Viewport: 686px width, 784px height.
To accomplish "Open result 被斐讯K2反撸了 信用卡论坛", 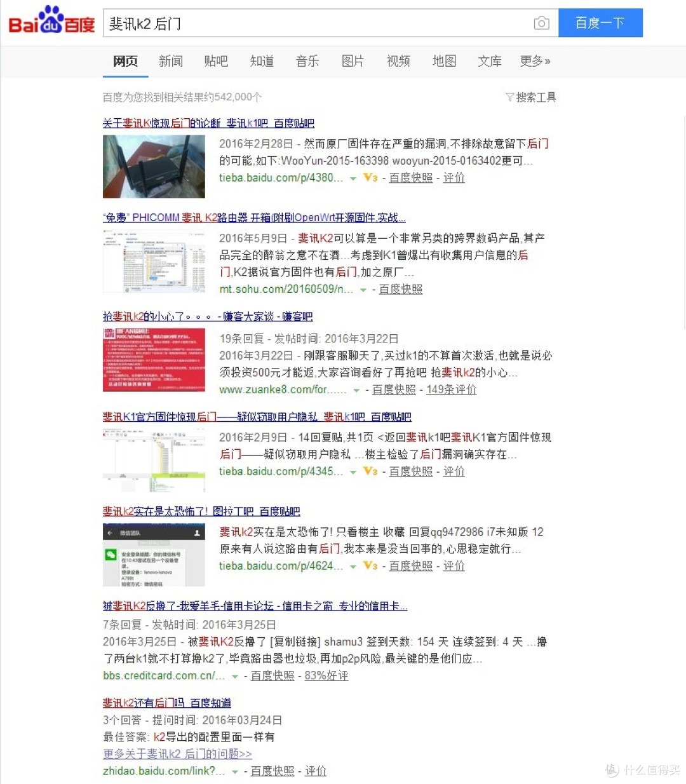I will [255, 606].
